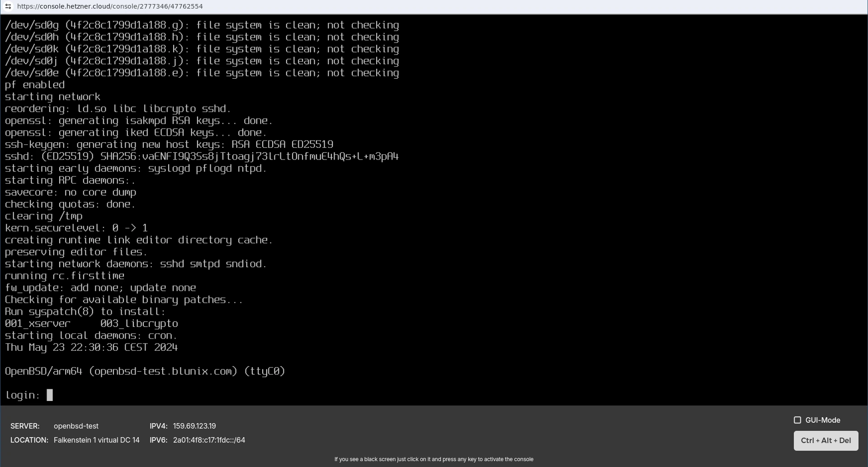Click the console activation hint text
This screenshot has height=467, width=868.
tap(434, 459)
